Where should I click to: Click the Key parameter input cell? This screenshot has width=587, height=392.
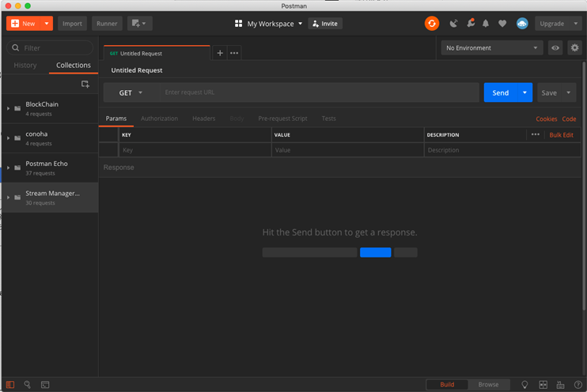tap(195, 150)
